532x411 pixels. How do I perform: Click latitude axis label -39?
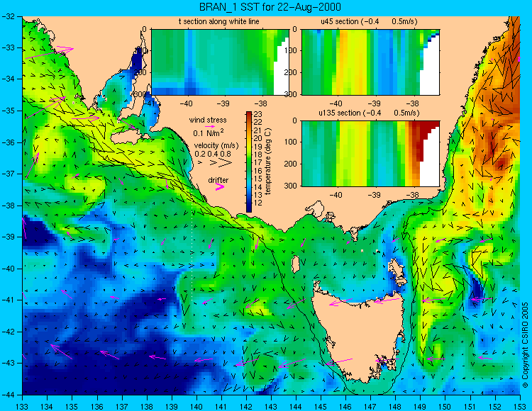(x=7, y=237)
